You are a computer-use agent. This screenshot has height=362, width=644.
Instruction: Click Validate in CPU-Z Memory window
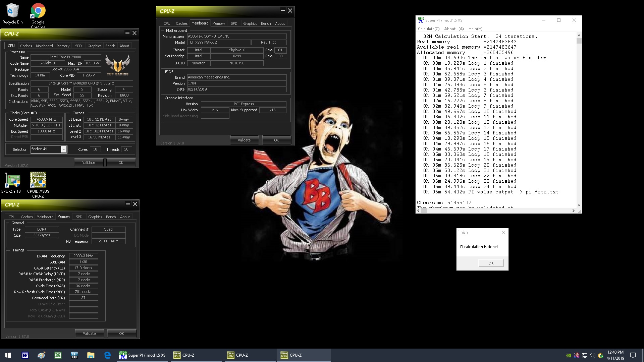pyautogui.click(x=90, y=334)
